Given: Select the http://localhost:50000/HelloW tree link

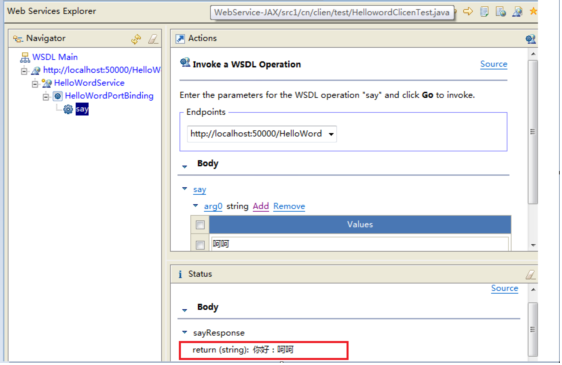Looking at the screenshot, I should [102, 70].
